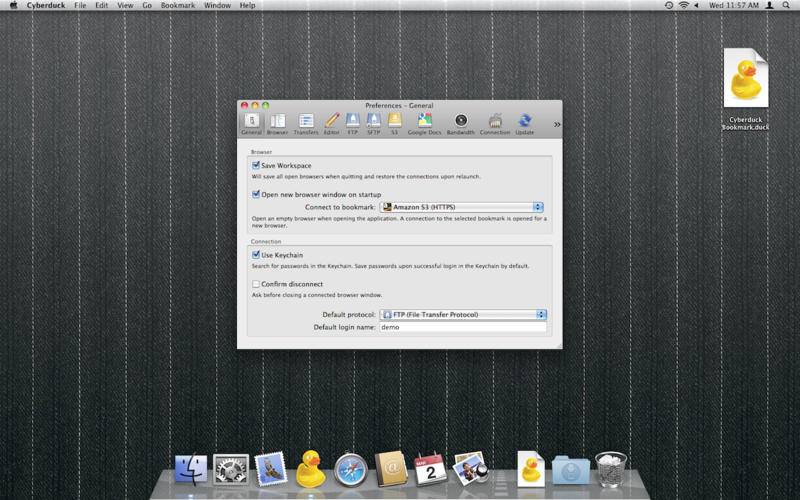Click the Default login name field
The height and width of the screenshot is (500, 800).
462,327
